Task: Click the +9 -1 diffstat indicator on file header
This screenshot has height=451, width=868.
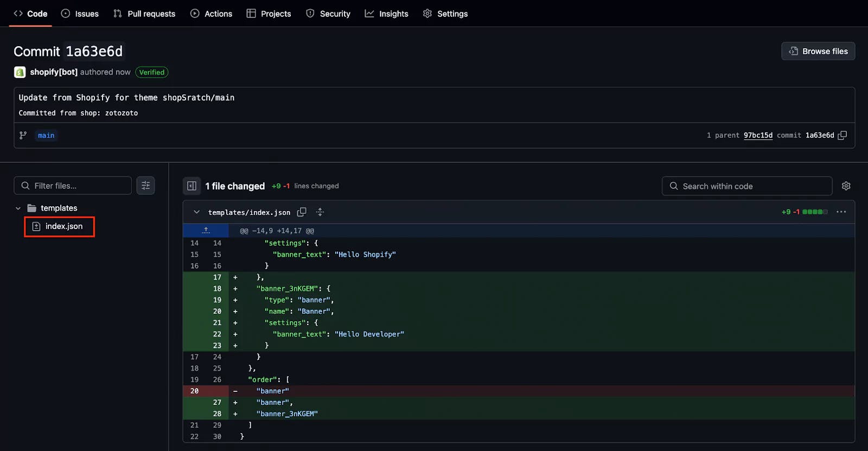Action: 804,212
